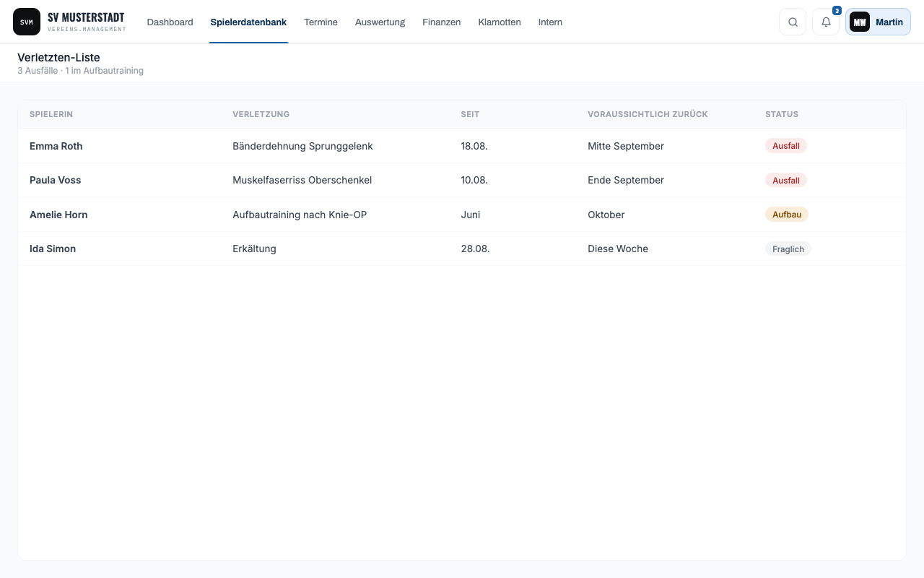Click Emma Roth's Ausfall status badge
The image size is (924, 578).
point(786,146)
